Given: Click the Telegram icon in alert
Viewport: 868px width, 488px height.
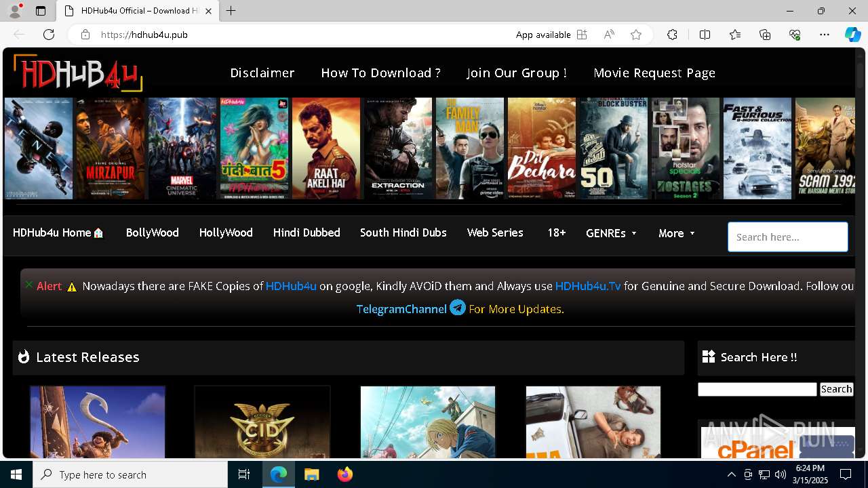Looking at the screenshot, I should (458, 308).
